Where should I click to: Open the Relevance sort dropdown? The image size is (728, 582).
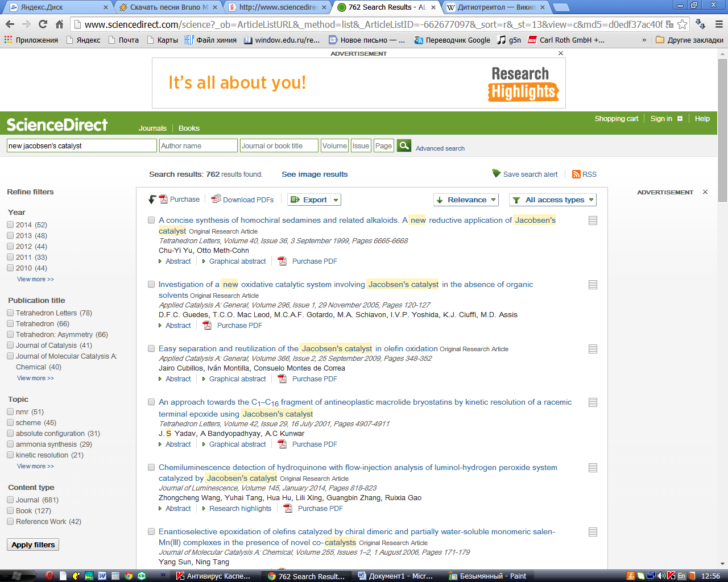pyautogui.click(x=466, y=199)
